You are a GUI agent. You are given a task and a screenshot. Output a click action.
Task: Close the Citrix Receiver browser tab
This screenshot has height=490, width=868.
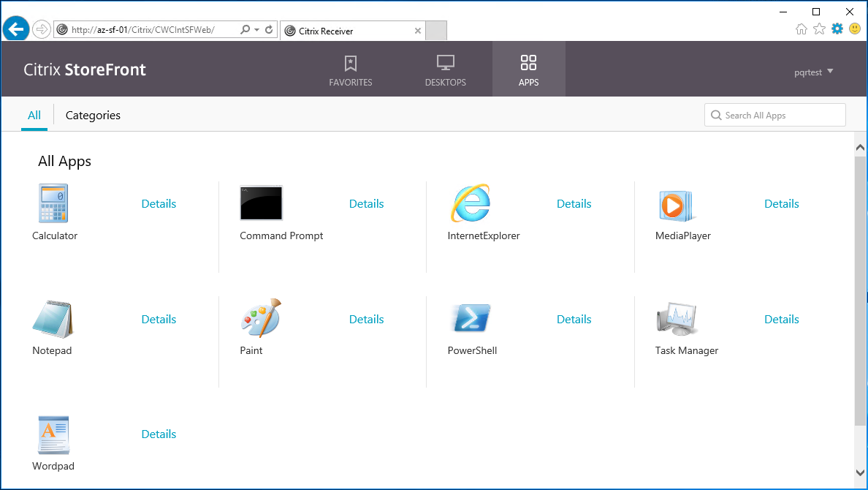tap(418, 31)
